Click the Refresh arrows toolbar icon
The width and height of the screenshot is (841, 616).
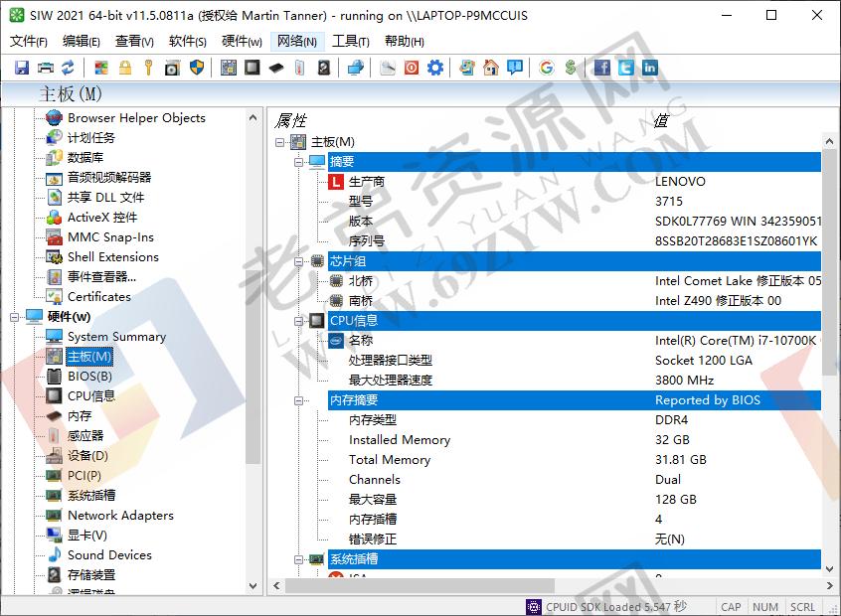(x=69, y=68)
